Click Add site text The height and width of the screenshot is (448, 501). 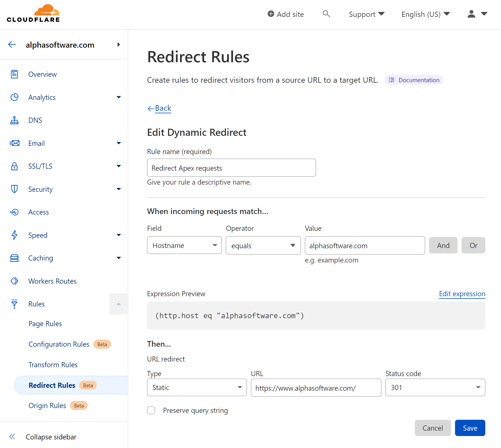point(290,14)
